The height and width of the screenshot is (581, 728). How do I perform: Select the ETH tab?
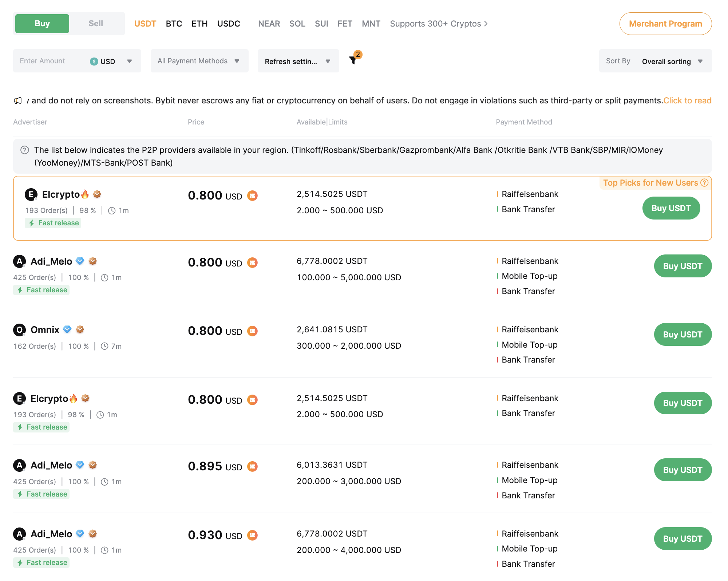[x=199, y=24]
